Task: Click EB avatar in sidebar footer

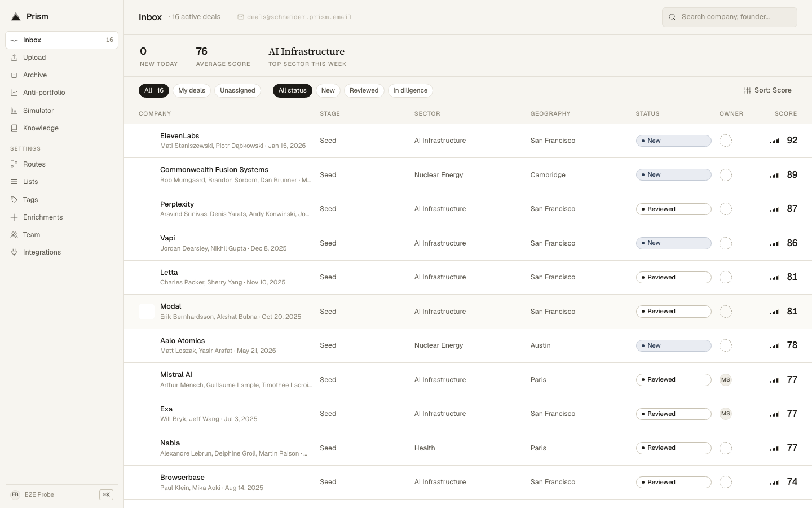Action: click(15, 494)
